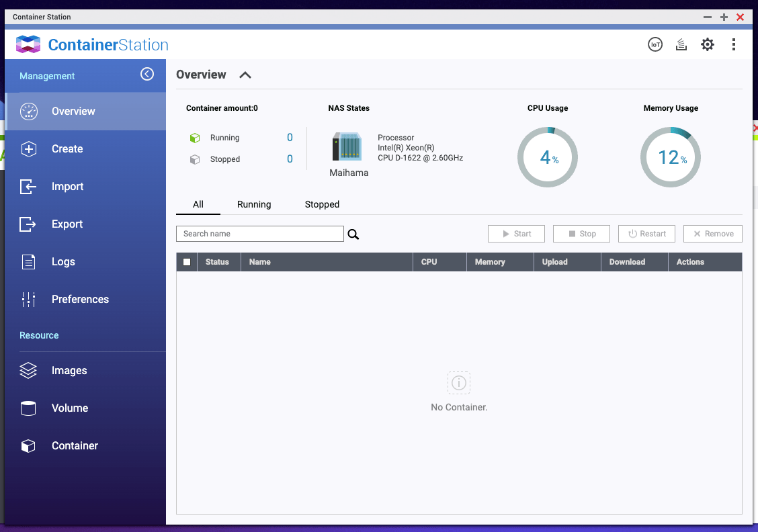Open Images under Resource section

[69, 371]
